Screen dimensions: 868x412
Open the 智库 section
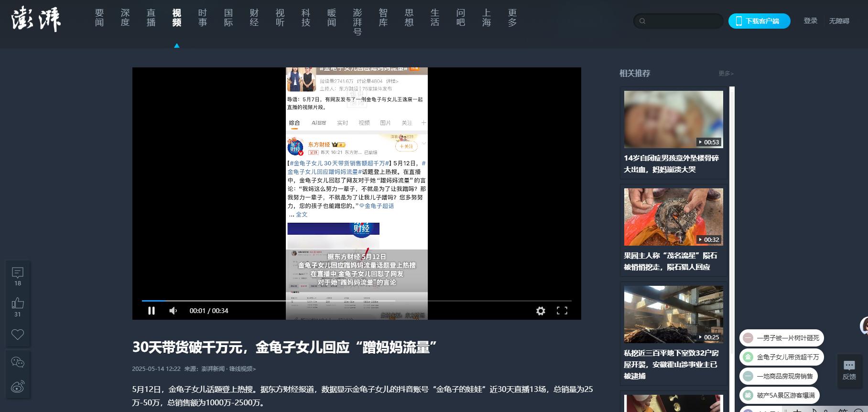383,18
